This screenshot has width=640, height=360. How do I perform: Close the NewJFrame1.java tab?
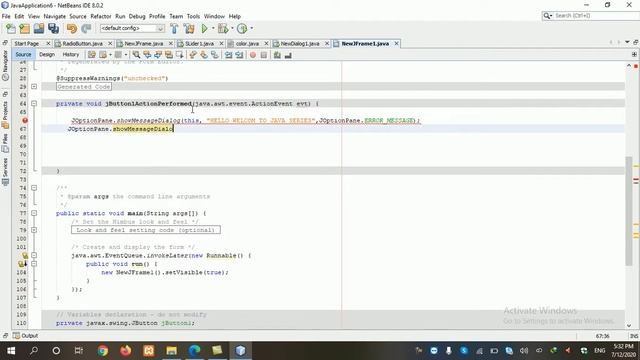[x=396, y=43]
